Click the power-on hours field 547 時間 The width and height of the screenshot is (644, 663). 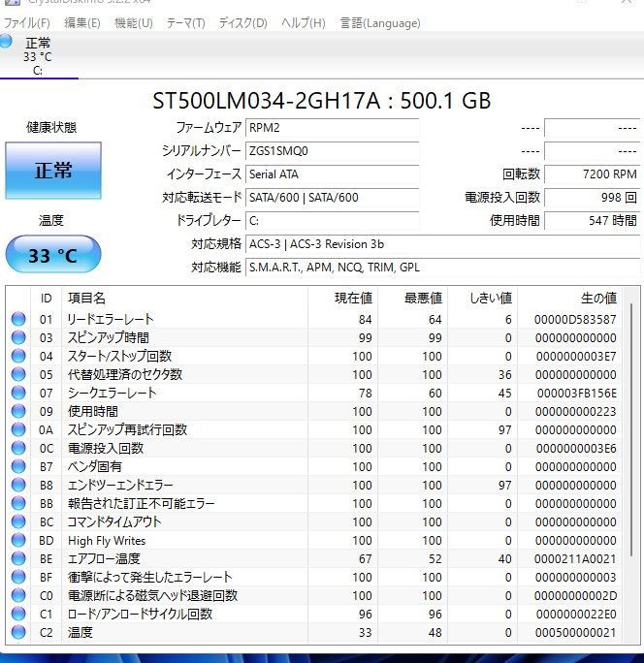click(592, 221)
